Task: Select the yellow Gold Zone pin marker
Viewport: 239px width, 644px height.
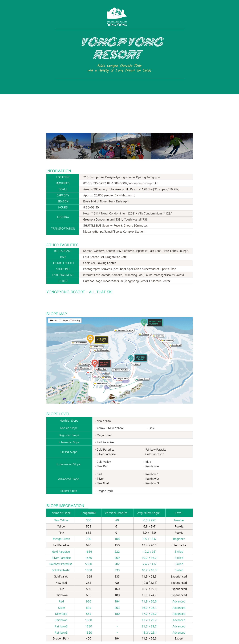Action: coord(90,339)
